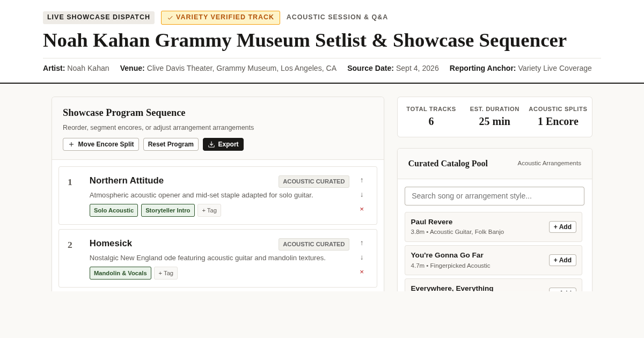The height and width of the screenshot is (338, 644).
Task: Click the Venue Clive Davis Theater text
Action: pyautogui.click(x=228, y=68)
